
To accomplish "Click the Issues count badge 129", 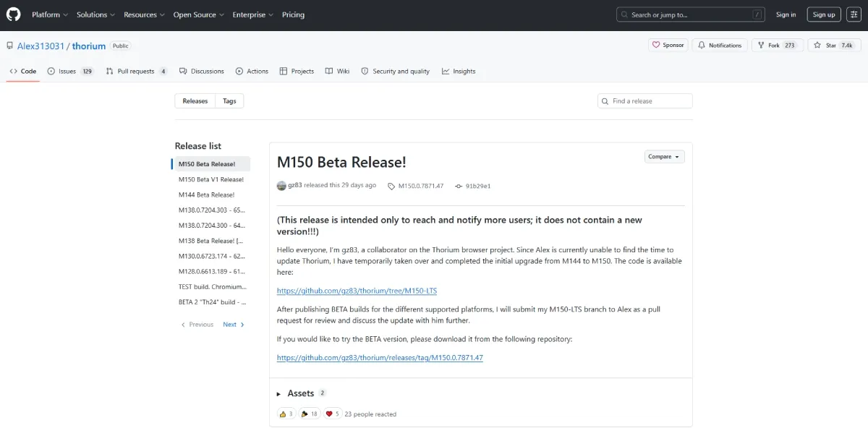I will tap(87, 71).
